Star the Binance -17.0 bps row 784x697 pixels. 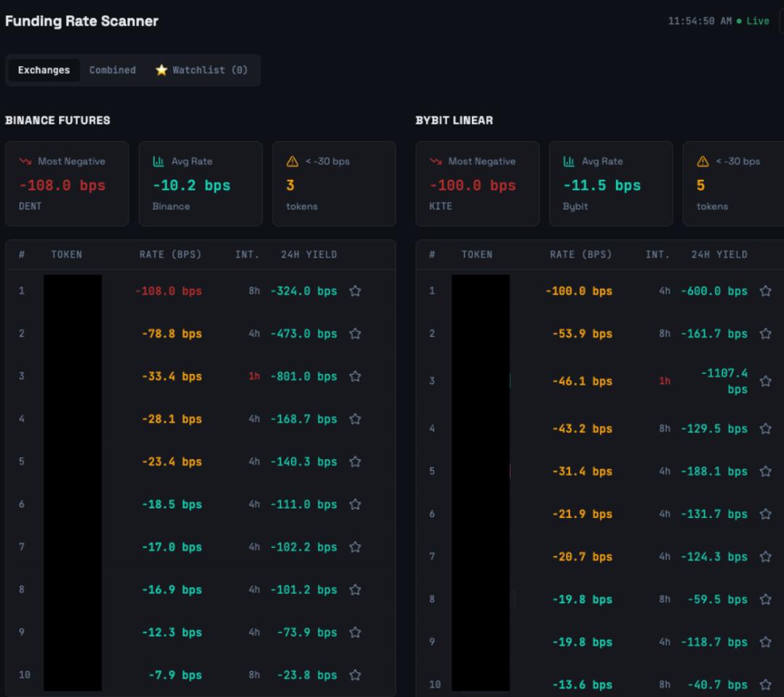click(x=355, y=547)
